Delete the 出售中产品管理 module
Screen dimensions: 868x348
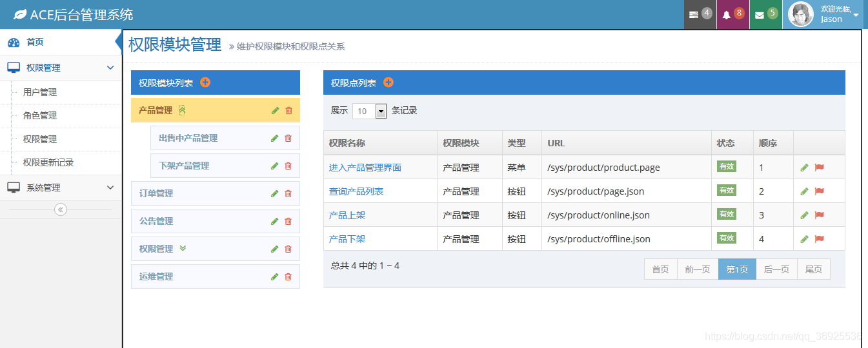click(x=288, y=138)
